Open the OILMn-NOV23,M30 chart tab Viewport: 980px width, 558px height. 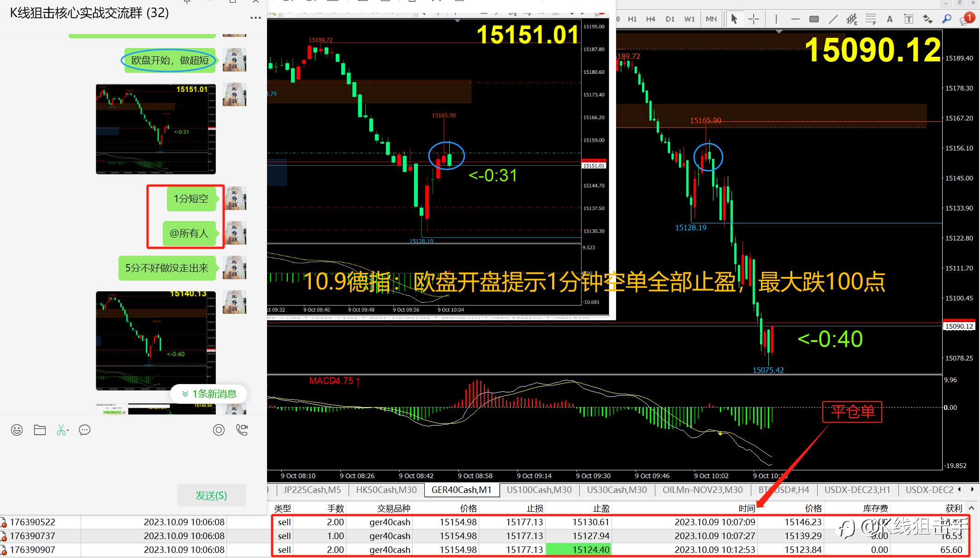tap(703, 490)
